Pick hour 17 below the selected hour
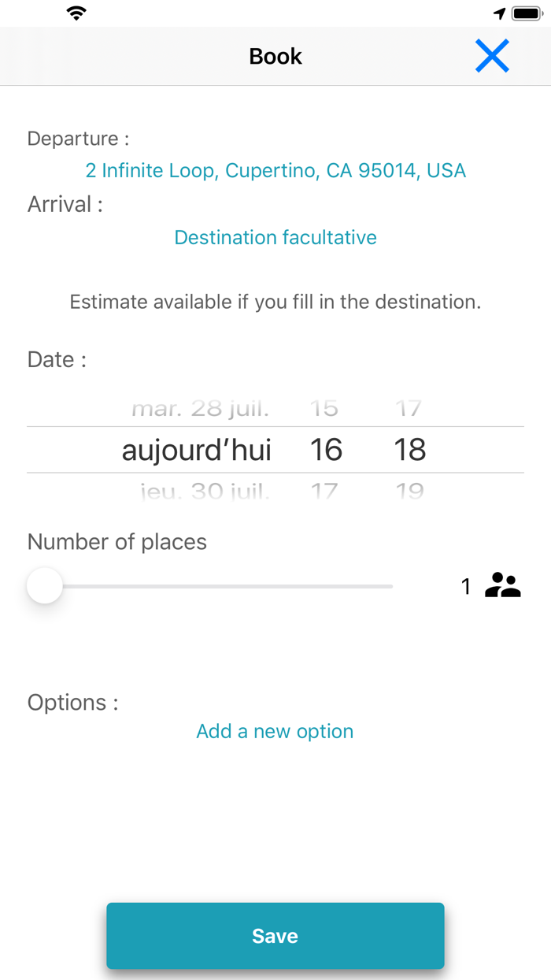Screen dimensions: 551x980 point(324,492)
